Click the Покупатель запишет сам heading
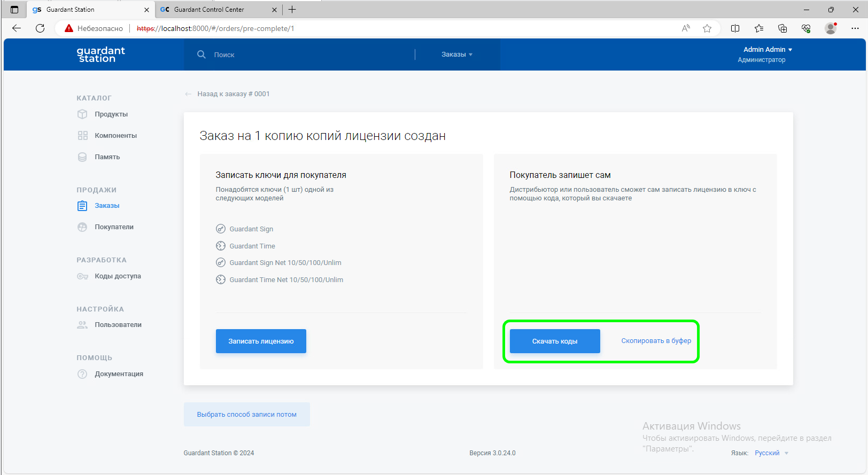The height and width of the screenshot is (475, 868). 560,175
